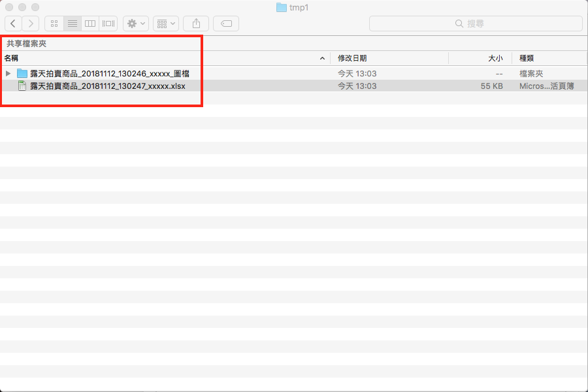The height and width of the screenshot is (392, 588).
Task: Click the Forward navigation arrow
Action: click(31, 24)
